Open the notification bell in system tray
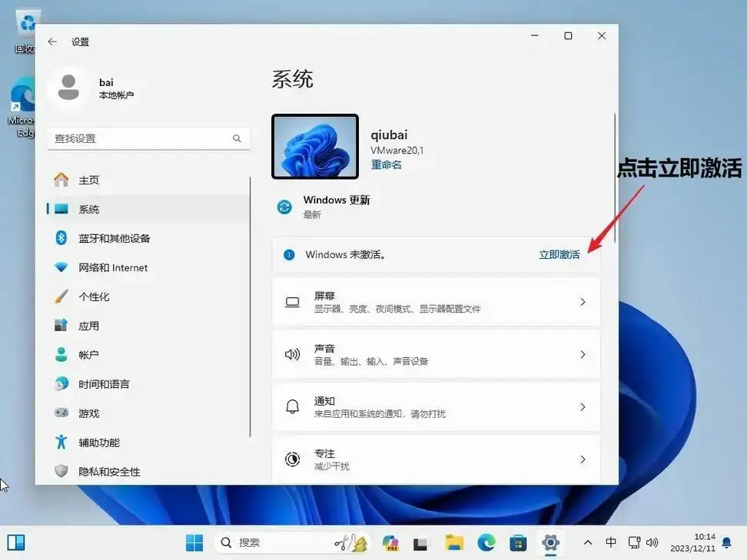Viewport: 747px width, 560px height. (x=725, y=543)
